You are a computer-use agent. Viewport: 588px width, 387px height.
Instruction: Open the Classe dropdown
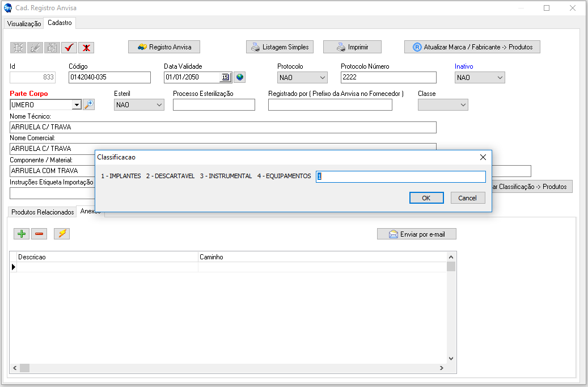coord(463,105)
